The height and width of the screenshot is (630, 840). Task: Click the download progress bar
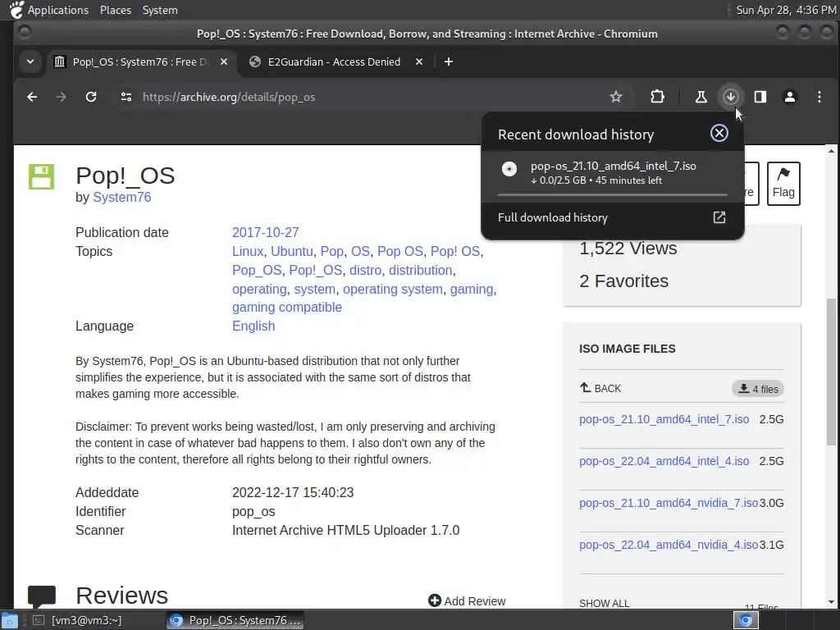[612, 195]
